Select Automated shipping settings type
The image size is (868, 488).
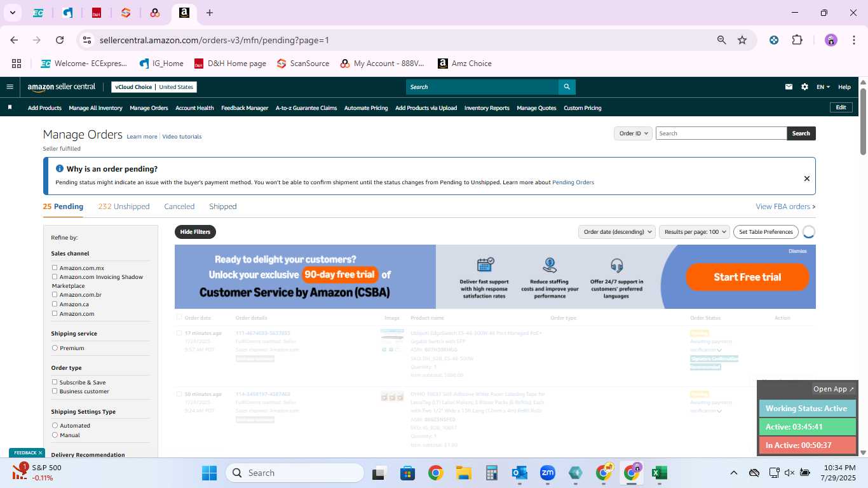[55, 426]
